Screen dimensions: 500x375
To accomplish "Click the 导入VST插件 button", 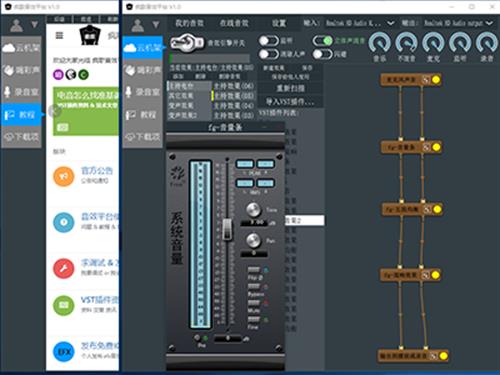I will pyautogui.click(x=290, y=101).
